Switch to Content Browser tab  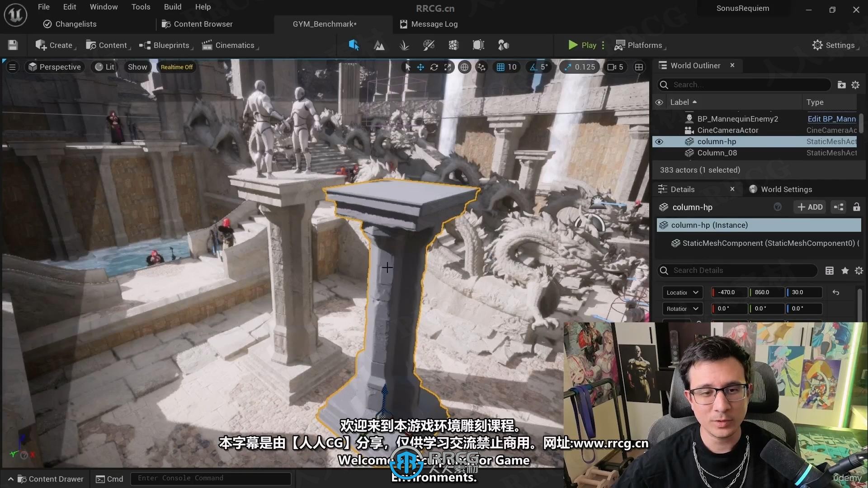click(198, 24)
